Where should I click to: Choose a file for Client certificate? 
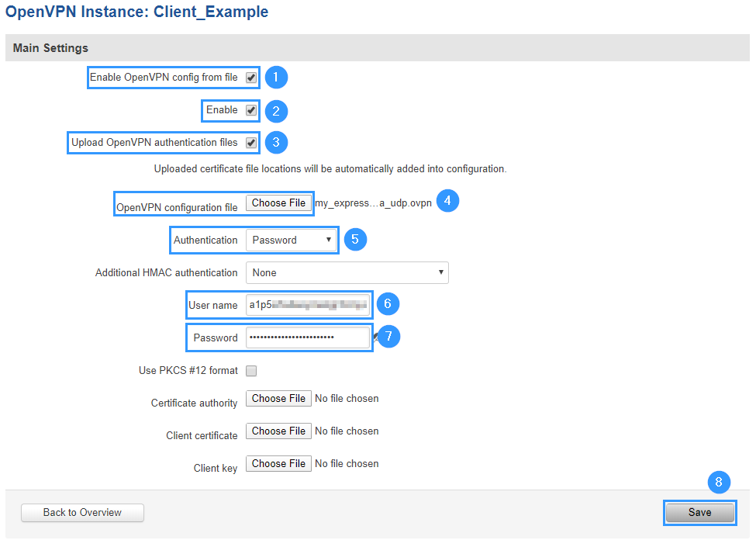[x=278, y=431]
